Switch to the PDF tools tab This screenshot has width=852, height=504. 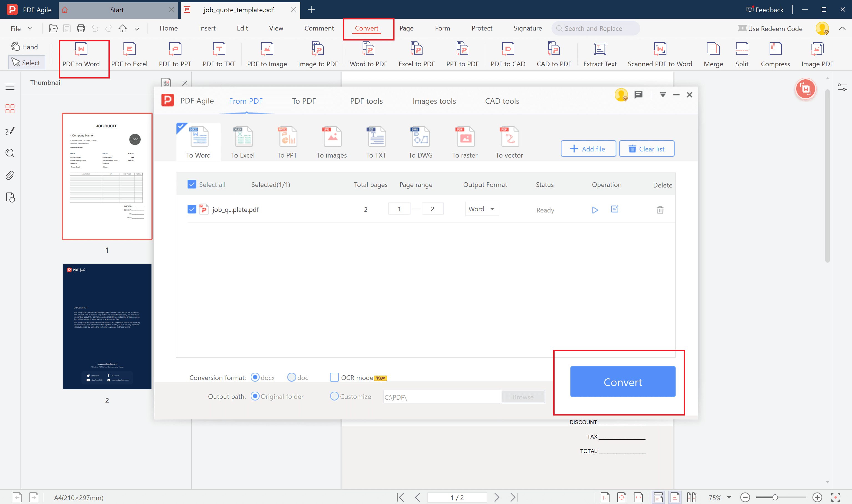pyautogui.click(x=366, y=101)
